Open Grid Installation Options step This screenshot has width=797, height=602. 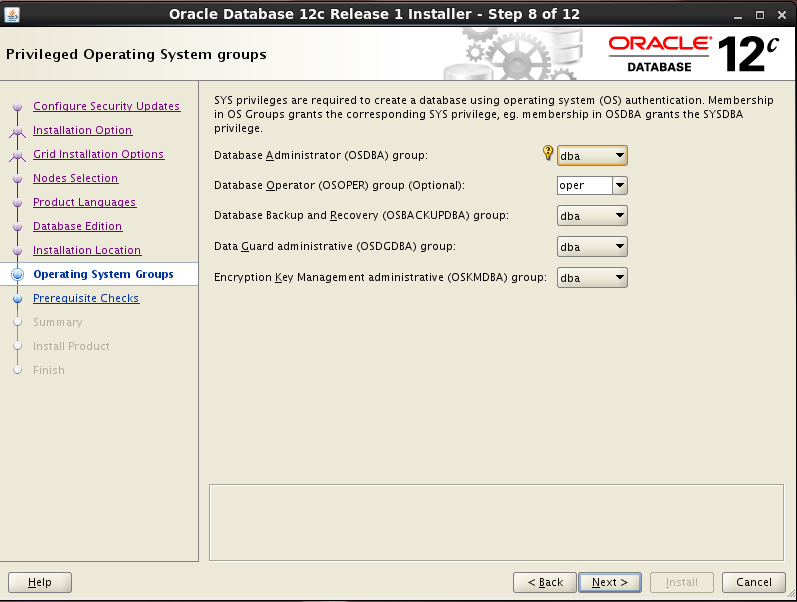click(x=98, y=154)
